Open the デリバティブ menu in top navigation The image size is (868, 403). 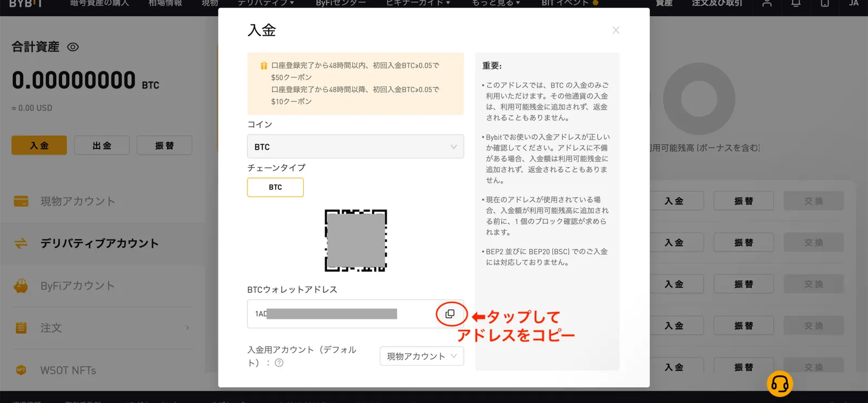pos(266,3)
